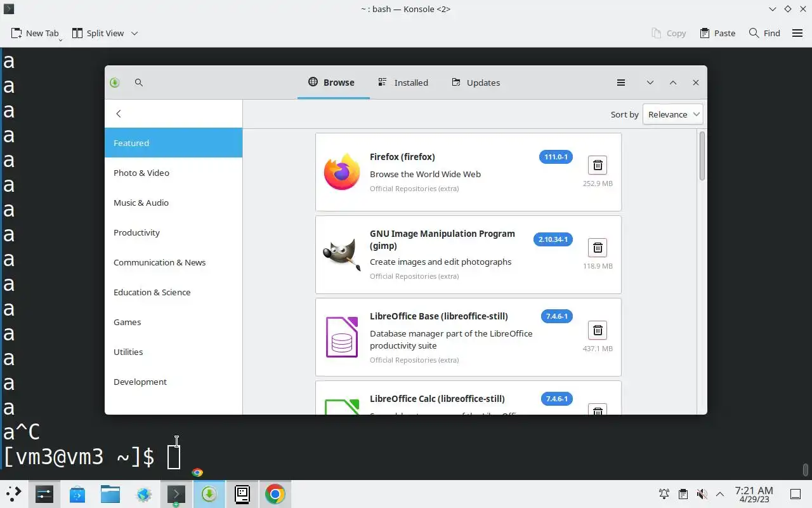Switch to Konsole terminal in taskbar
The image size is (812, 508).
(176, 494)
